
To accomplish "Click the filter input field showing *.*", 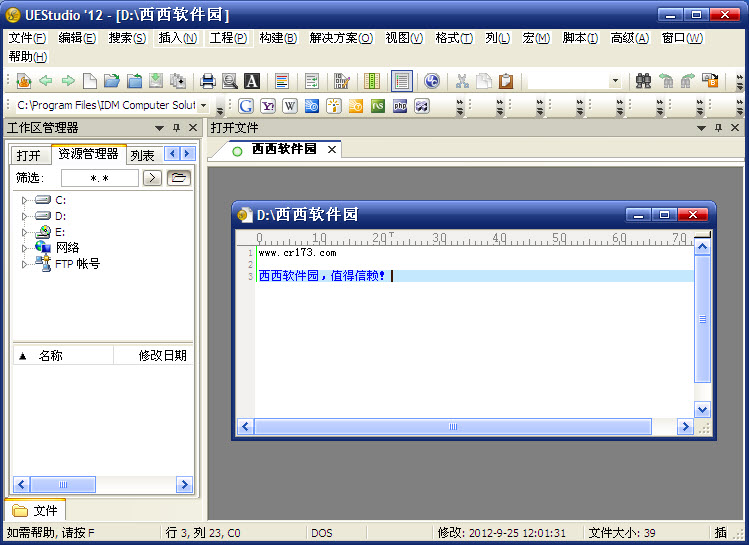I will point(99,178).
